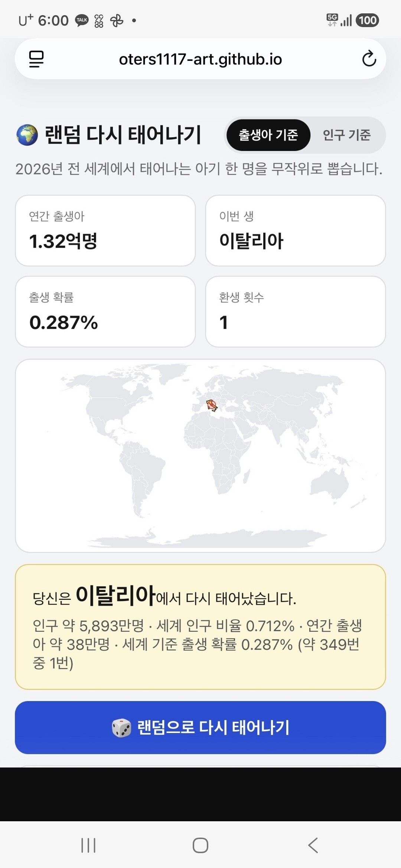
Task: Open the browser tabs/menu icon
Action: [x=36, y=59]
